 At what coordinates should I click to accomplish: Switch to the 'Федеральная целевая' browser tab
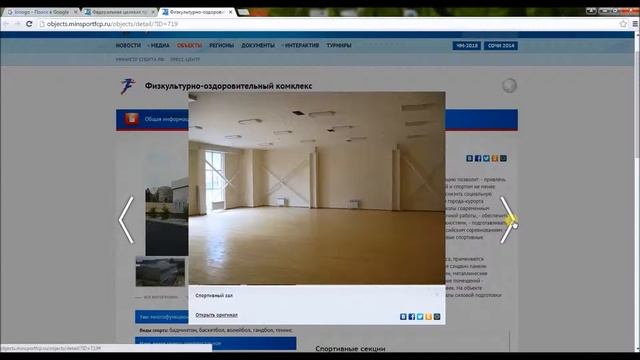pyautogui.click(x=118, y=12)
